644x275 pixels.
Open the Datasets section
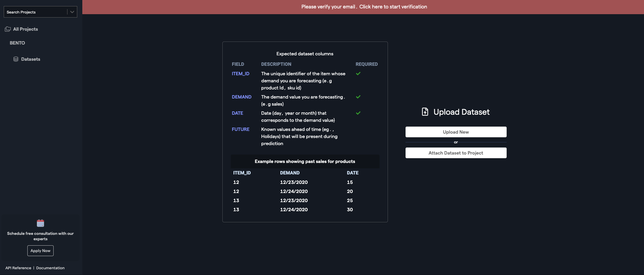[x=31, y=59]
